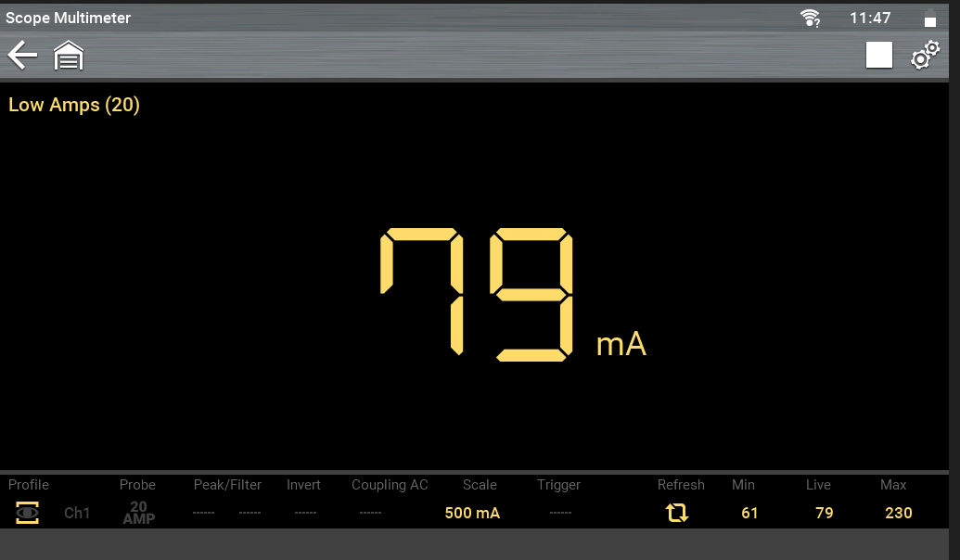Open the settings gears icon
Image resolution: width=960 pixels, height=560 pixels.
point(925,56)
